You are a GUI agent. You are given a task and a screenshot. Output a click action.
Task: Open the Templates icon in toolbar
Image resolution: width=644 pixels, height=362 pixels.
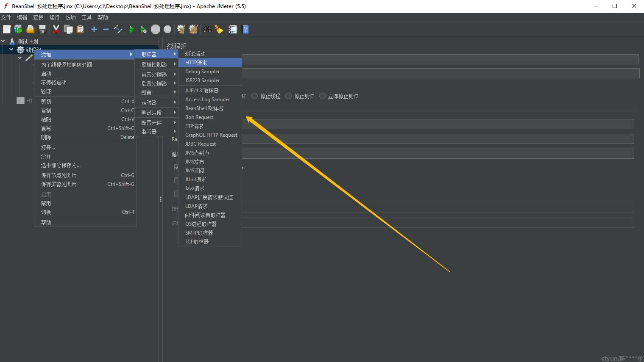click(x=18, y=29)
